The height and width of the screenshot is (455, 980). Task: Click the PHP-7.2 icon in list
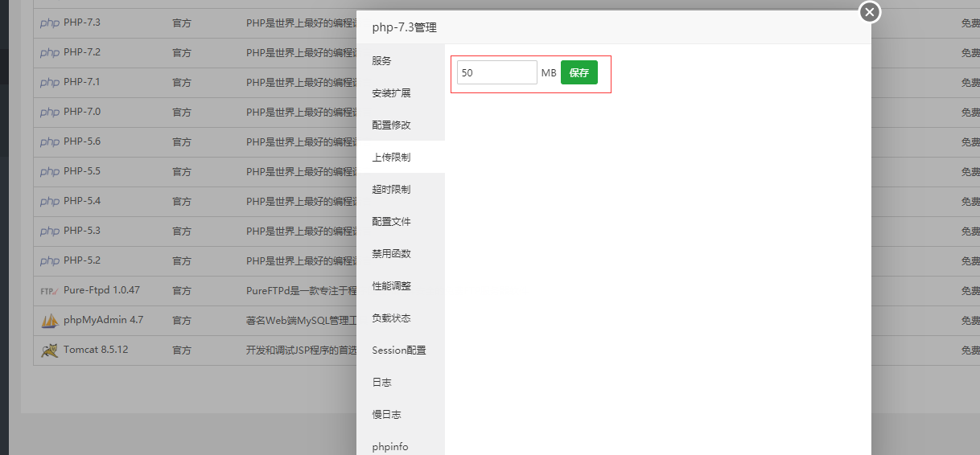click(x=50, y=52)
